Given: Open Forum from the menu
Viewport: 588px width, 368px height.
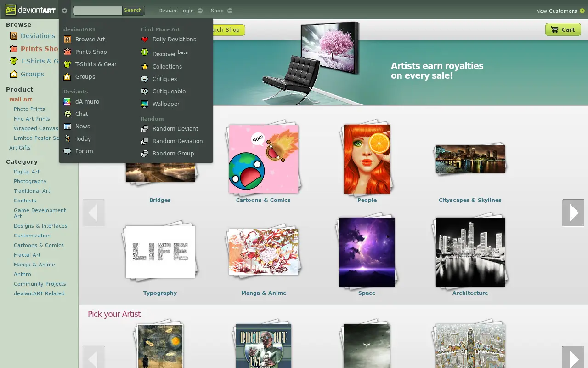Looking at the screenshot, I should click(x=84, y=151).
